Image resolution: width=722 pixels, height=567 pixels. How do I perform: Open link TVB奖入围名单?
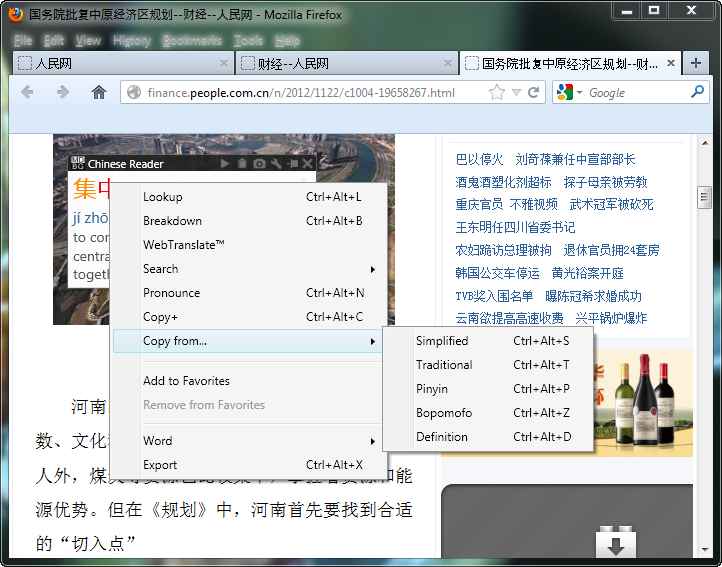[494, 296]
